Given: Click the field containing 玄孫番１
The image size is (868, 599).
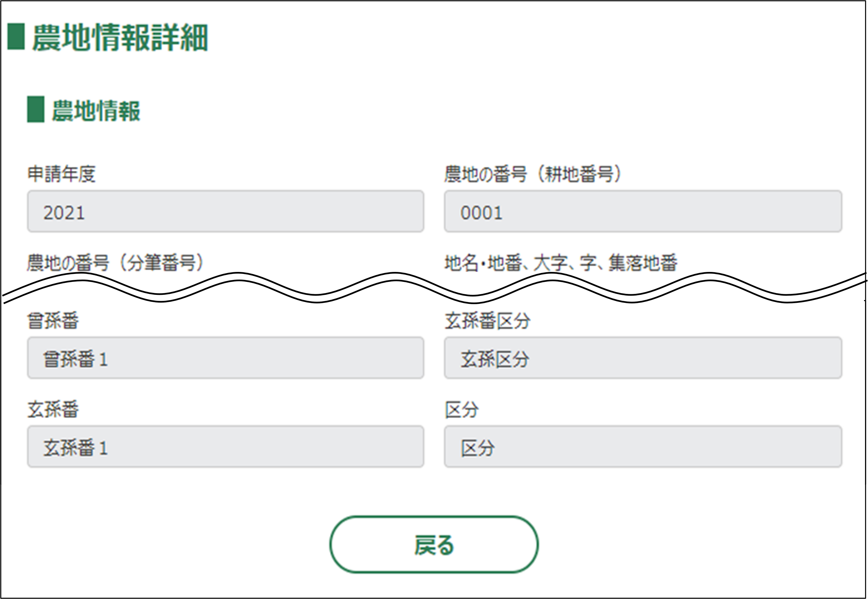Looking at the screenshot, I should click(x=225, y=447).
